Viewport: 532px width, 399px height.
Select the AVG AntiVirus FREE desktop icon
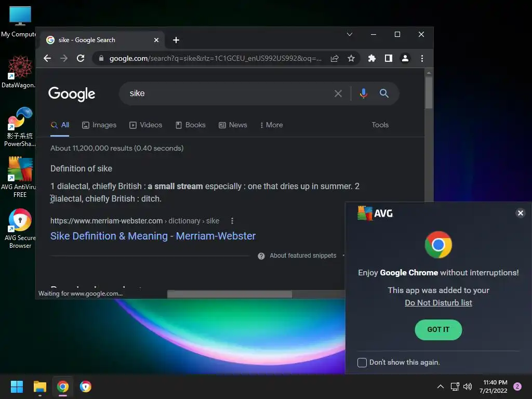click(x=20, y=177)
